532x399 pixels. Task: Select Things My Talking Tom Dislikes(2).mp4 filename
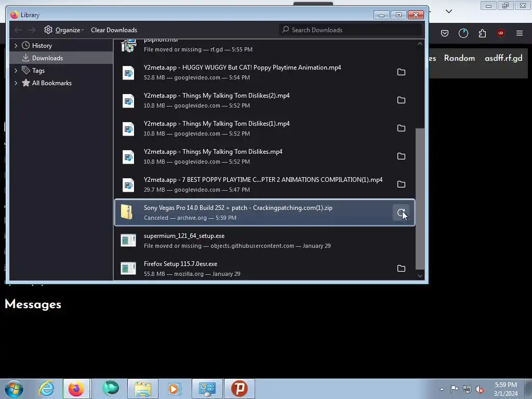pyautogui.click(x=217, y=96)
